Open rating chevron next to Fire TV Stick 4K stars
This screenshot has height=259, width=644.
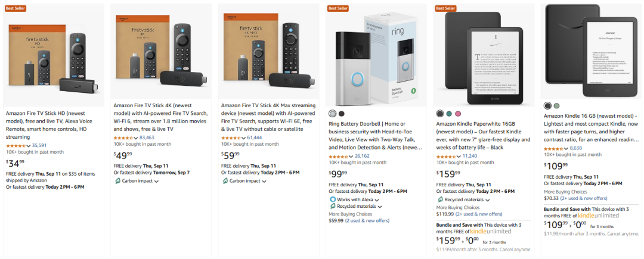click(136, 138)
